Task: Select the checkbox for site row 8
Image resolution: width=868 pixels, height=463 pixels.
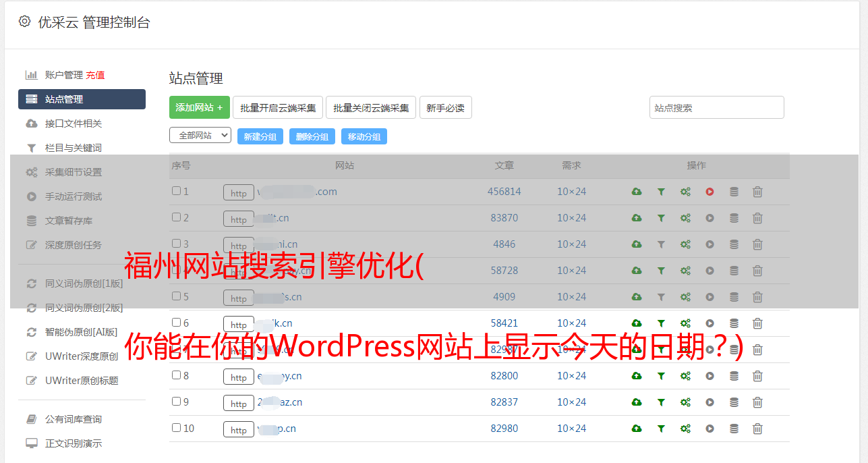Action: click(x=176, y=375)
